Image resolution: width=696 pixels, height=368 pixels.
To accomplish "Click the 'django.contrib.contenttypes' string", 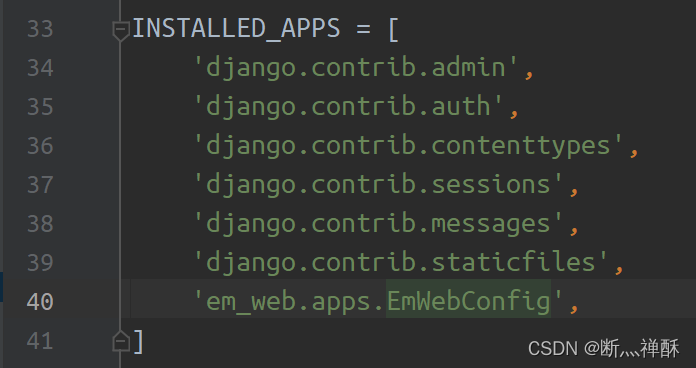I will click(409, 146).
